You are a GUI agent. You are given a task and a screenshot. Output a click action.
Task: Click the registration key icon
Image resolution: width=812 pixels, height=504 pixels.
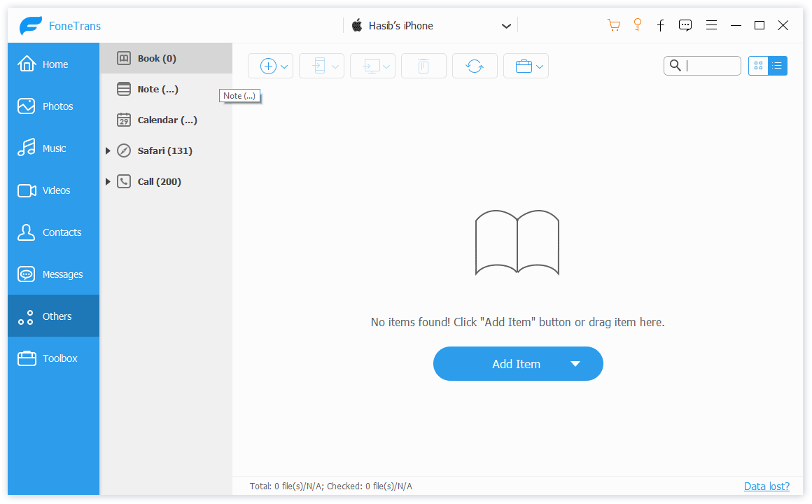coord(637,24)
